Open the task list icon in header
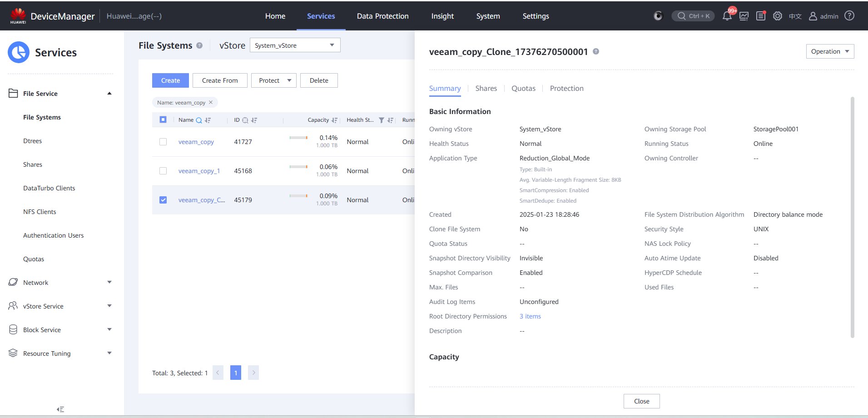Viewport: 868px width, 418px height. (761, 16)
